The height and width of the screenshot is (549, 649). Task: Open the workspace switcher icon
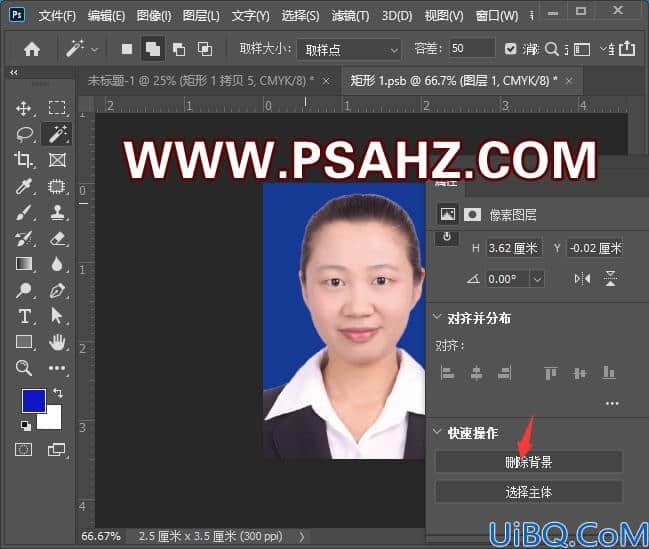582,49
